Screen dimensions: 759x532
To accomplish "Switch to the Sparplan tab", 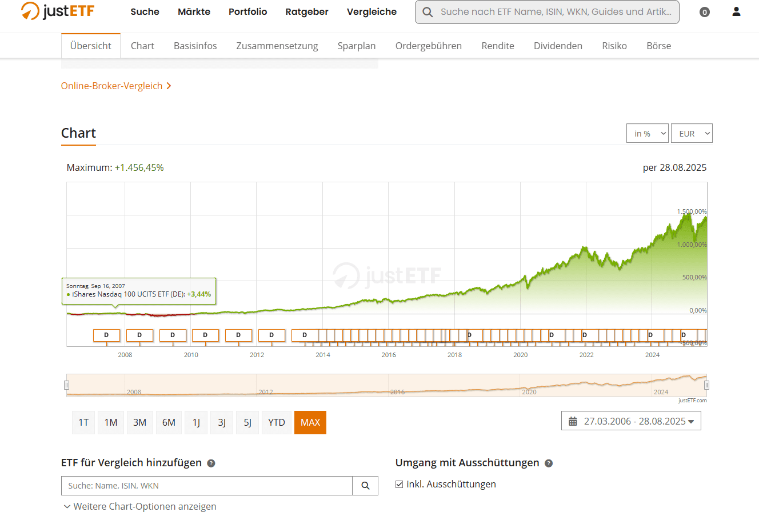I will [357, 46].
